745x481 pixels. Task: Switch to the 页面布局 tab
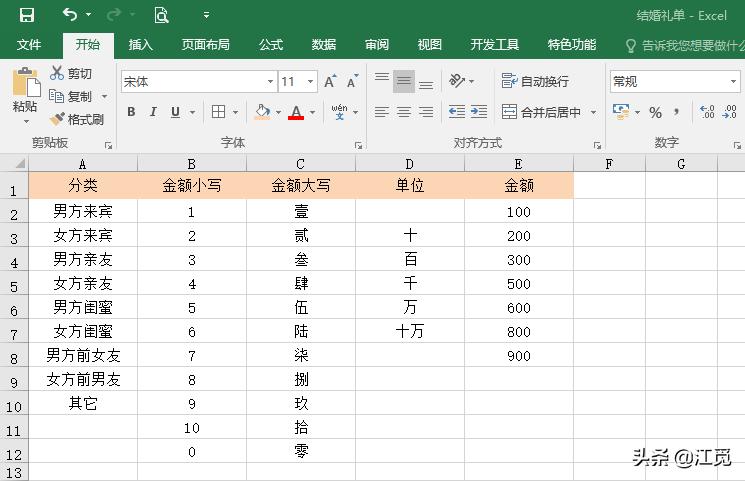coord(206,45)
